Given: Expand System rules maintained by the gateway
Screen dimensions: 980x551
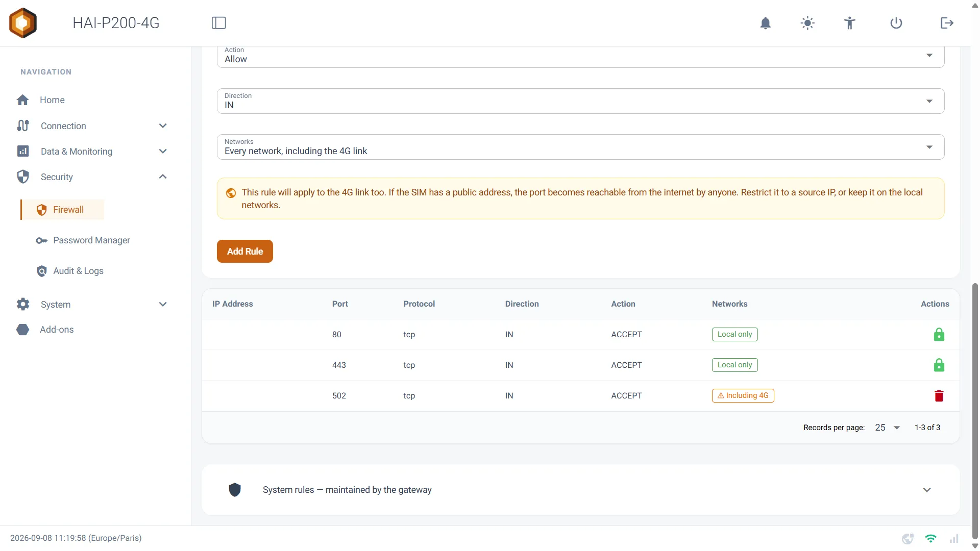Looking at the screenshot, I should [580, 490].
